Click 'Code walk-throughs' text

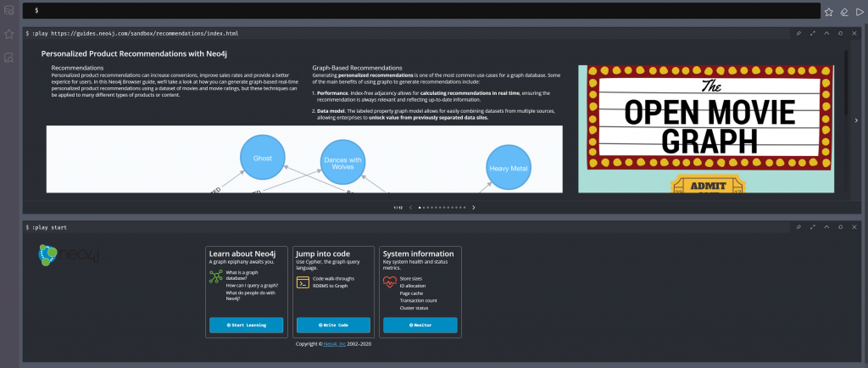pyautogui.click(x=333, y=278)
